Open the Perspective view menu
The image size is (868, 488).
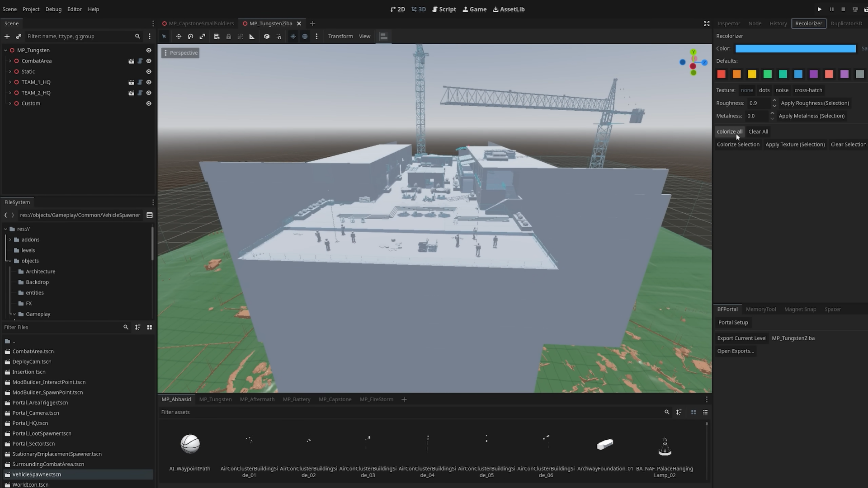(180, 53)
